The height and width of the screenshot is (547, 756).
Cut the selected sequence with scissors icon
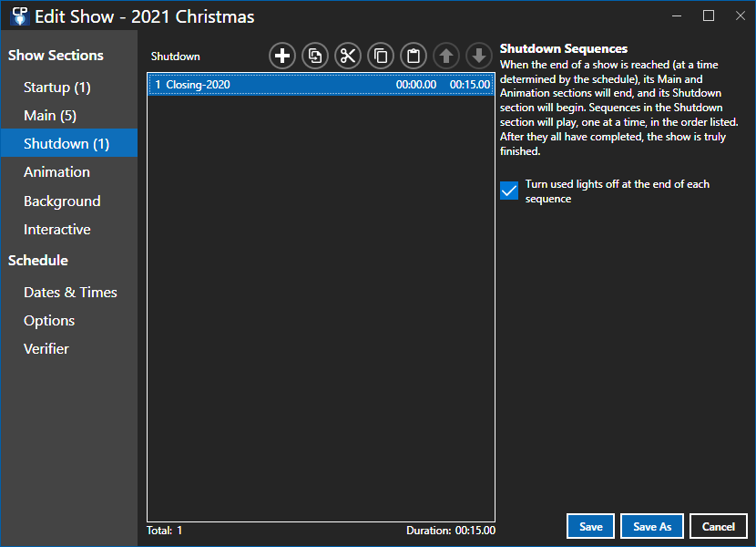(348, 56)
